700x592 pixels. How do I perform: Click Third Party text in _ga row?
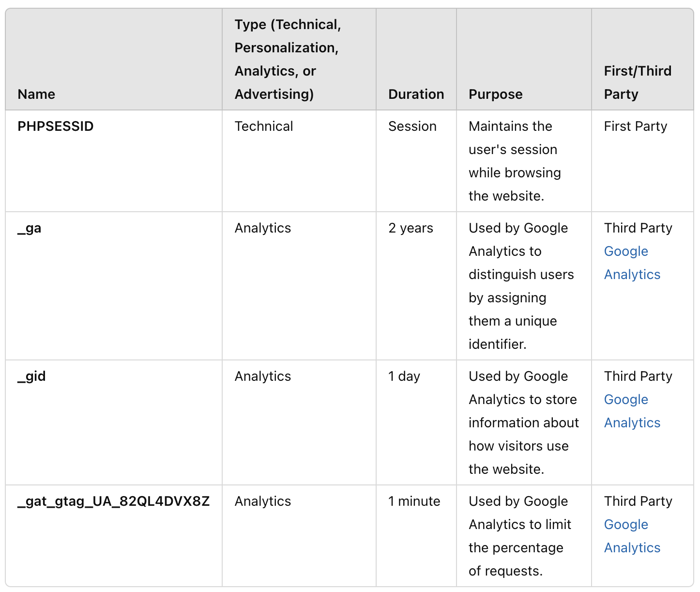coord(638,228)
